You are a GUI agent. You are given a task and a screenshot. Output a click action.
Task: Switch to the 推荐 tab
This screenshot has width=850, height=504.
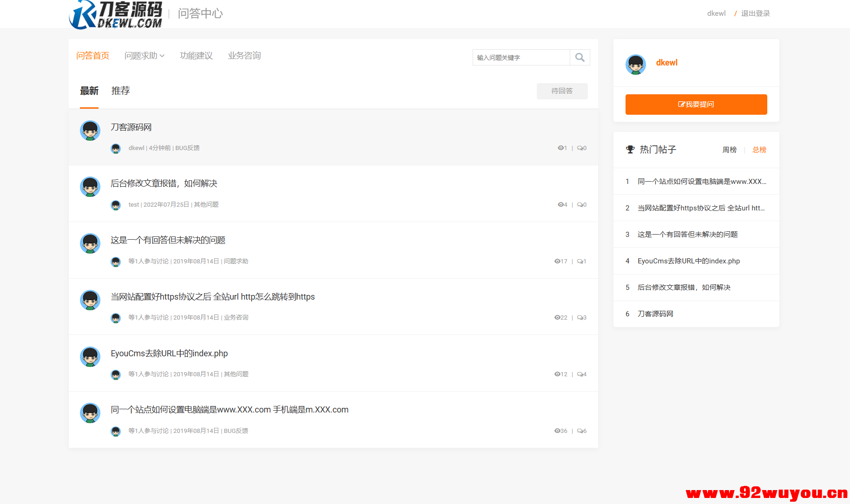click(120, 91)
